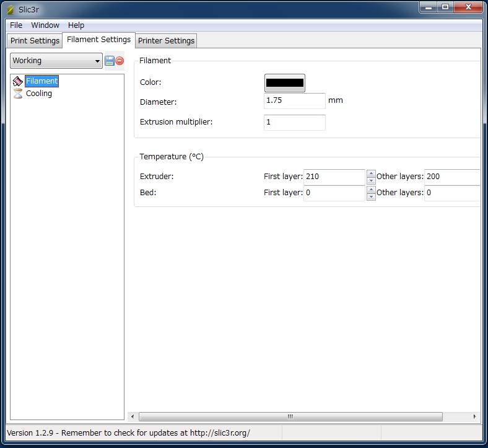Click the Diameter label
Screen dimensions: 488x448
pyautogui.click(x=158, y=102)
